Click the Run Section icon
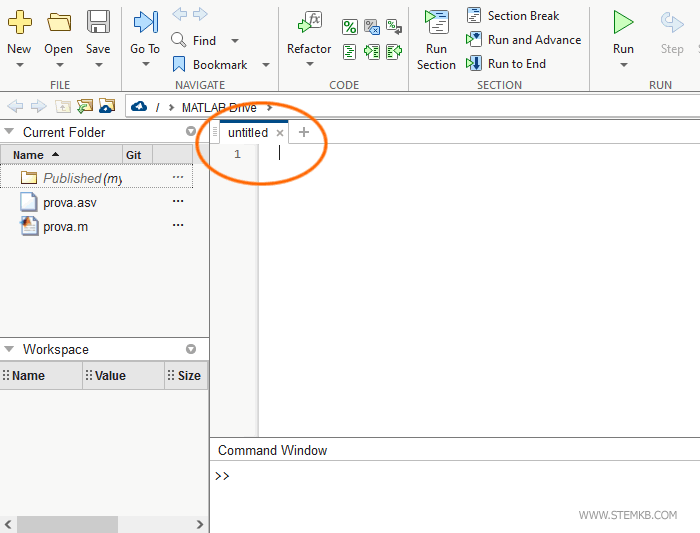 tap(436, 22)
